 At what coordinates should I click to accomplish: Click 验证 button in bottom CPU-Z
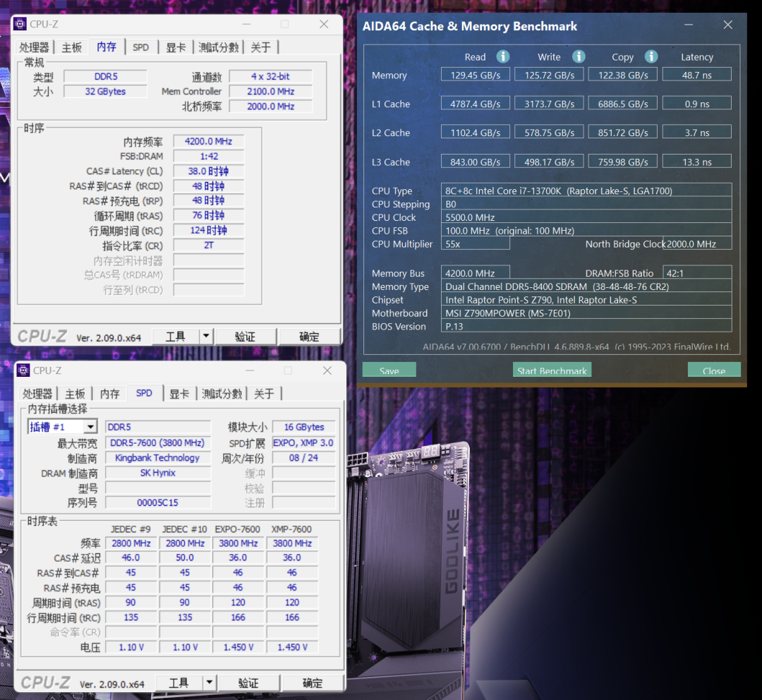pyautogui.click(x=248, y=683)
